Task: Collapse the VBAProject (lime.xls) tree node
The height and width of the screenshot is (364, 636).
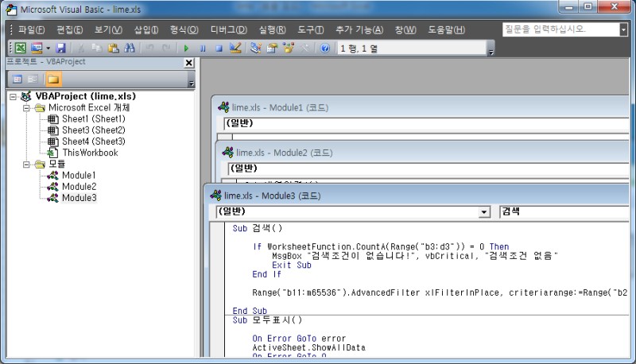Action: click(x=13, y=96)
